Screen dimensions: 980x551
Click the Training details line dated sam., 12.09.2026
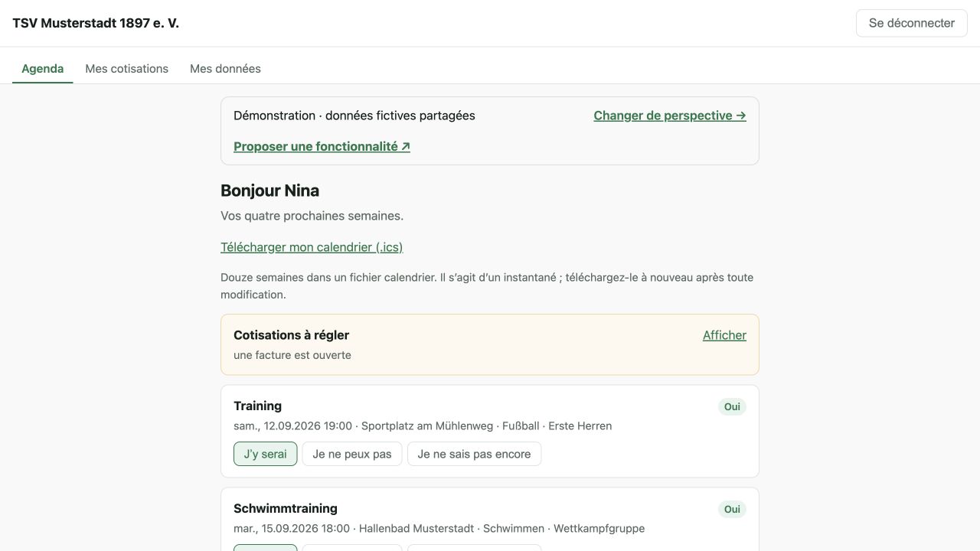pyautogui.click(x=423, y=426)
